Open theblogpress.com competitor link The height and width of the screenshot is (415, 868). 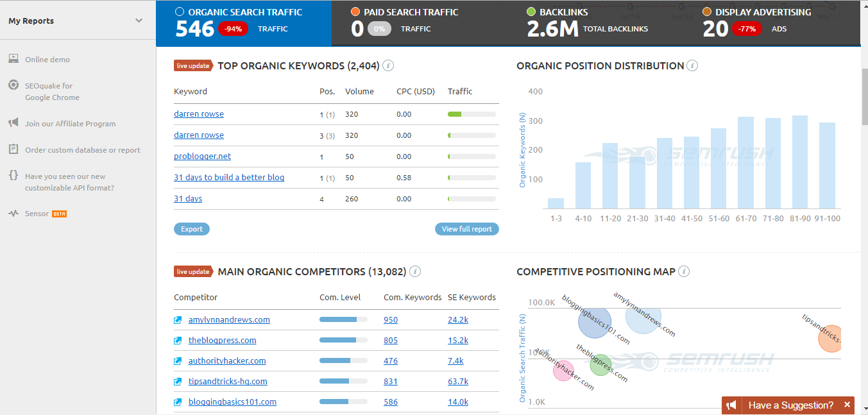223,341
